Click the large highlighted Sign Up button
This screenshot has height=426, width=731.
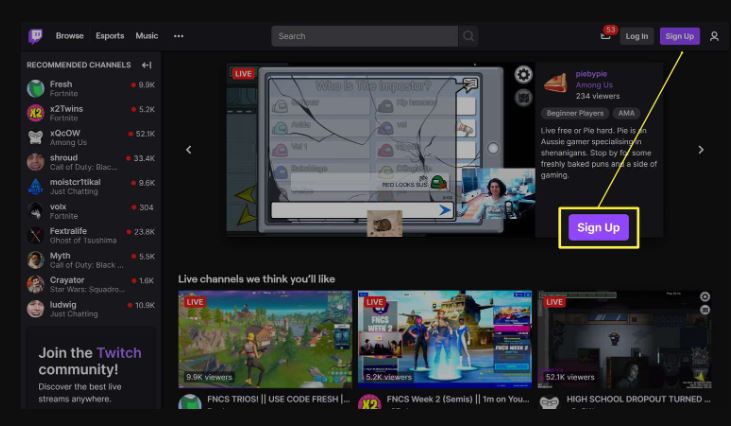click(x=599, y=227)
